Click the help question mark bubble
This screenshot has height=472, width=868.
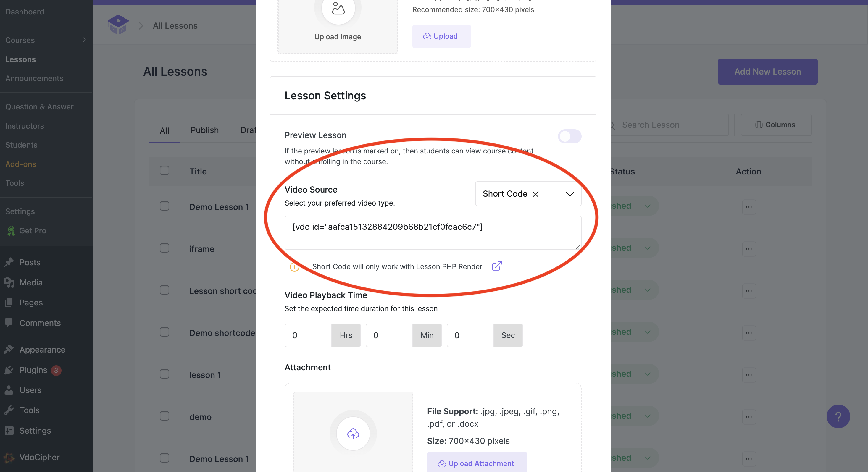click(x=839, y=416)
